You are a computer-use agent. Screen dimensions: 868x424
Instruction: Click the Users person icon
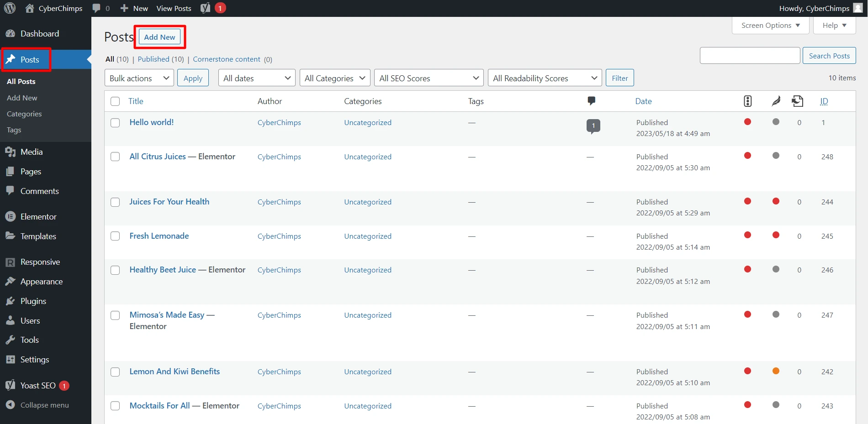tap(11, 321)
